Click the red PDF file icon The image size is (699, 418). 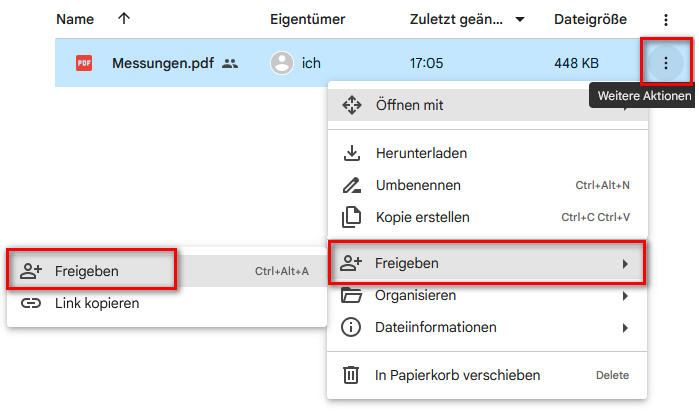[x=84, y=63]
